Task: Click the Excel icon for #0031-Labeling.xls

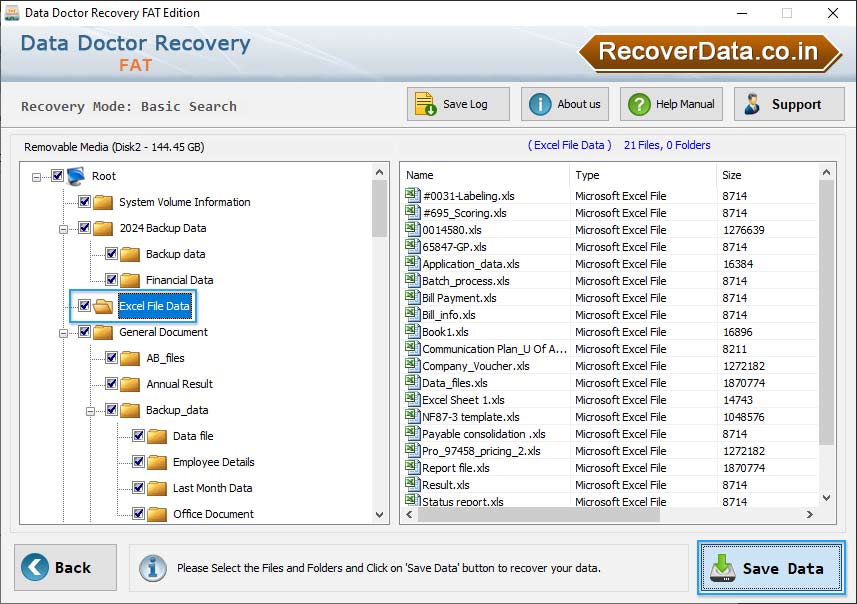Action: pyautogui.click(x=412, y=195)
